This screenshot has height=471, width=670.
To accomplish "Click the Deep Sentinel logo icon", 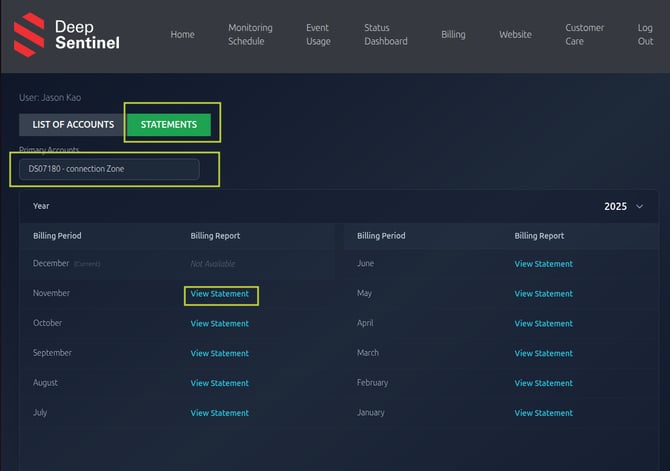I will click(28, 34).
